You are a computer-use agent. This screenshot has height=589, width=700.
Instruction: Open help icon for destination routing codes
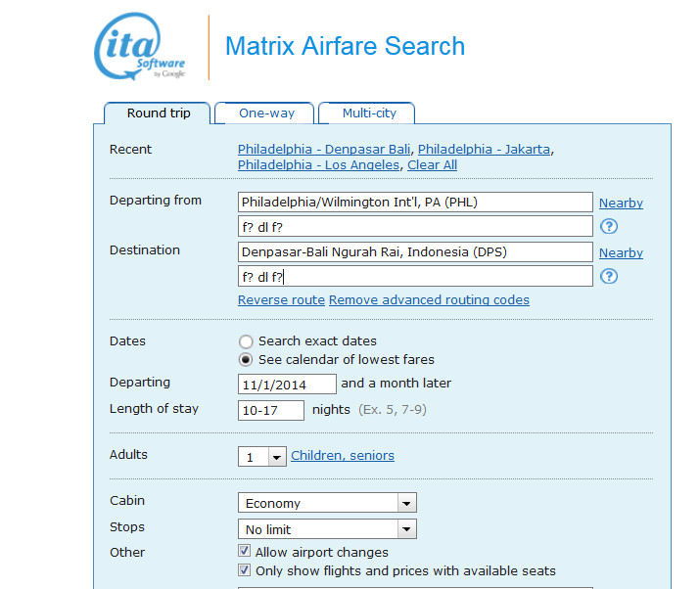pyautogui.click(x=609, y=276)
